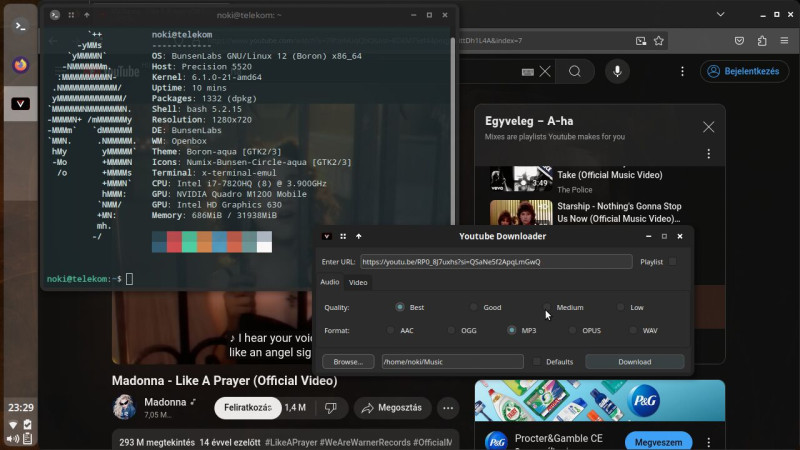Close the Egyveleg – A-ha playlist panel
Viewport: 800px width, 450px height.
708,127
